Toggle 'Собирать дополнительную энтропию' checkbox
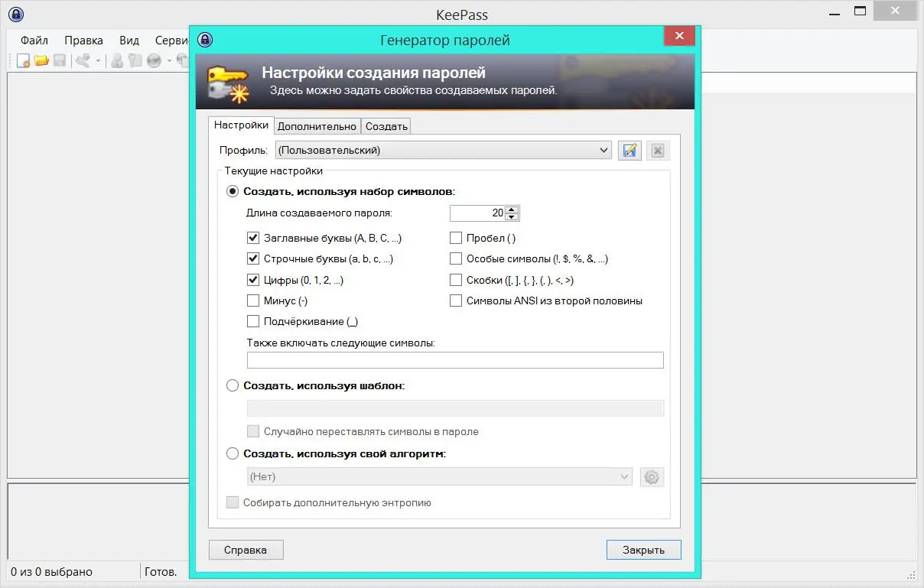This screenshot has width=924, height=588. point(233,503)
